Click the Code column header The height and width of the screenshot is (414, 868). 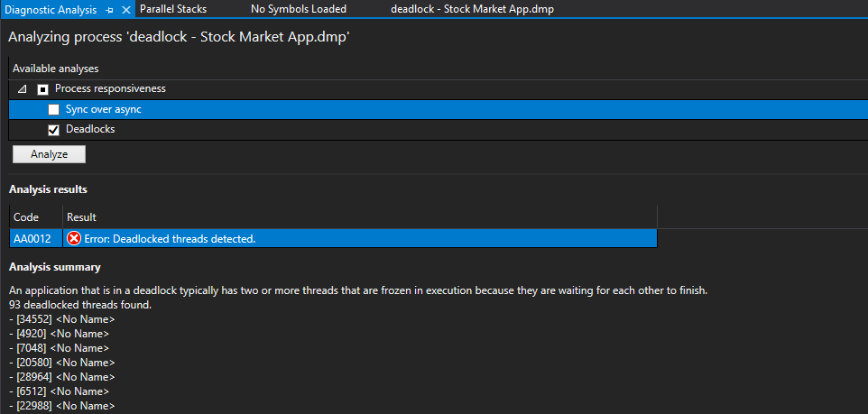36,217
